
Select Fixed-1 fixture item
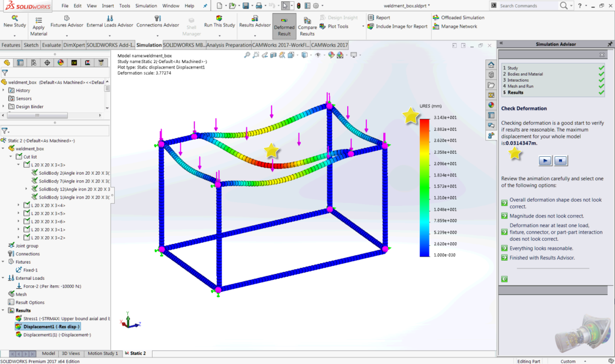(x=26, y=270)
